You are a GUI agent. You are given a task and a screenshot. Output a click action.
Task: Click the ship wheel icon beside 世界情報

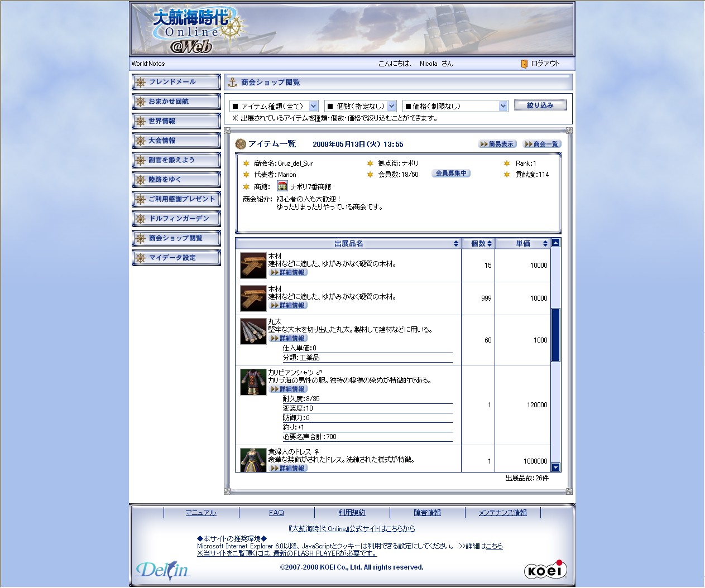pyautogui.click(x=141, y=122)
